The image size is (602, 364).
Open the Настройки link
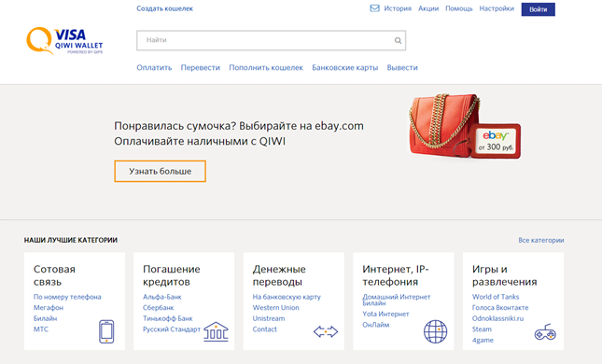(x=497, y=8)
